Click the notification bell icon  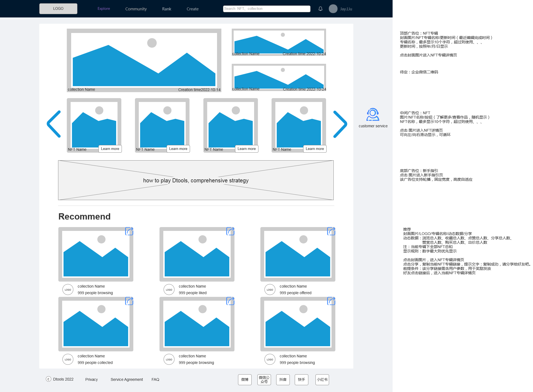(320, 9)
